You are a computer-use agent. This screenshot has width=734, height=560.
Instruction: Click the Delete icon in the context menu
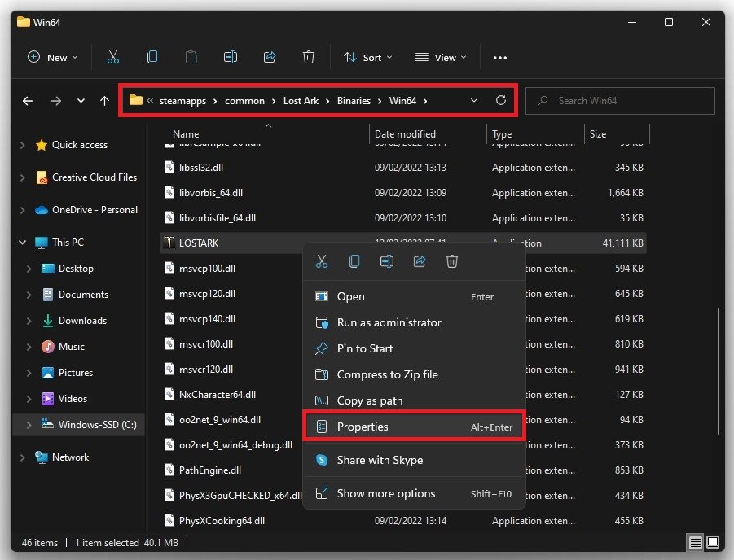pos(452,261)
